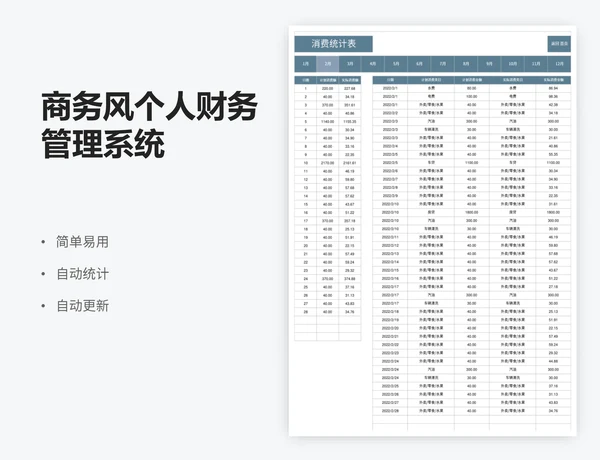Select the 计划消费额 header in the daily summary

328,80
